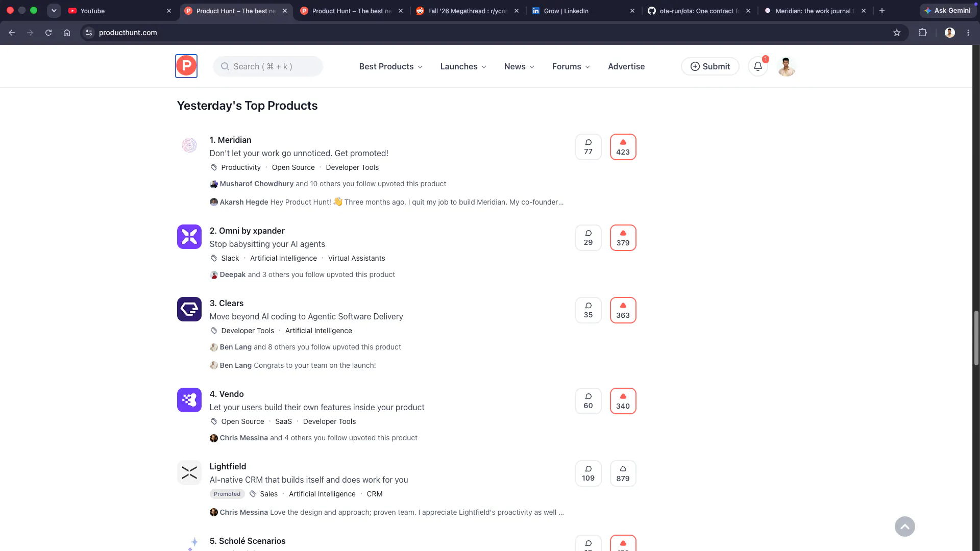Open the tab search dropdown arrow
This screenshot has height=551, width=980.
pos(54,11)
